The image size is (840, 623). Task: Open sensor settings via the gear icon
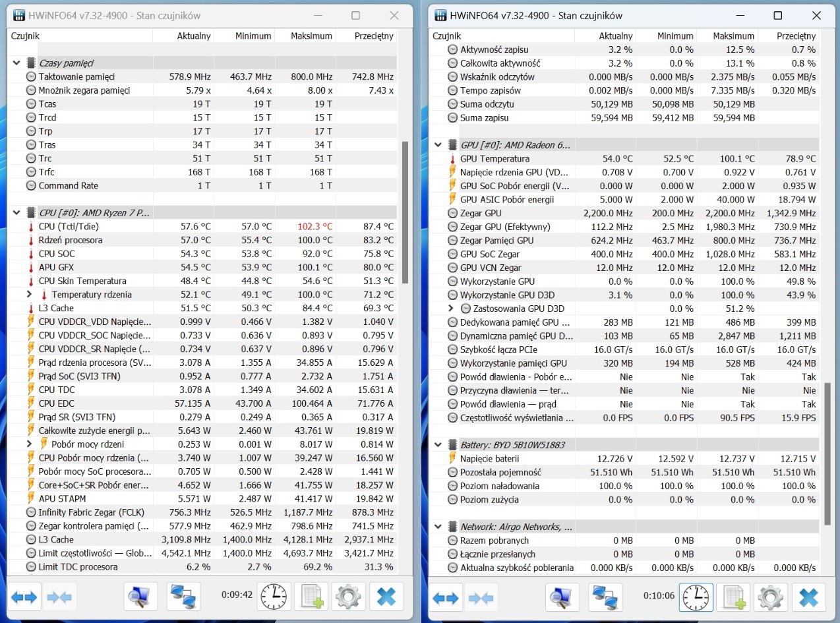(348, 597)
